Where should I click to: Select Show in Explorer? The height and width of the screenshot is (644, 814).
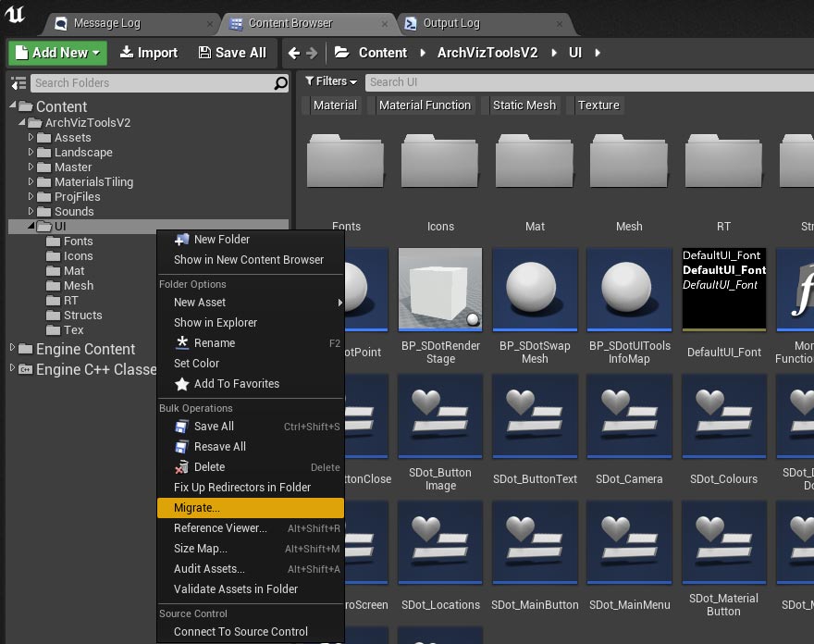[252, 323]
